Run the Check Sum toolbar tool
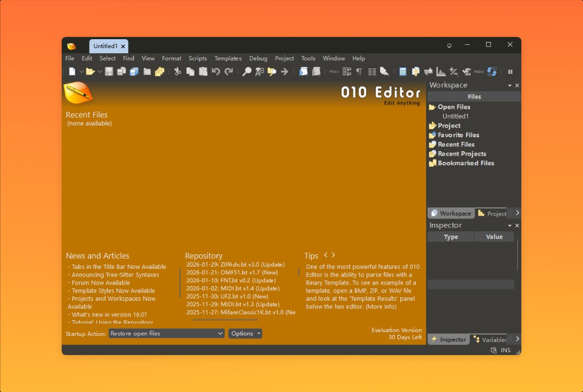Viewport: 583px width, 392px height. pos(467,72)
